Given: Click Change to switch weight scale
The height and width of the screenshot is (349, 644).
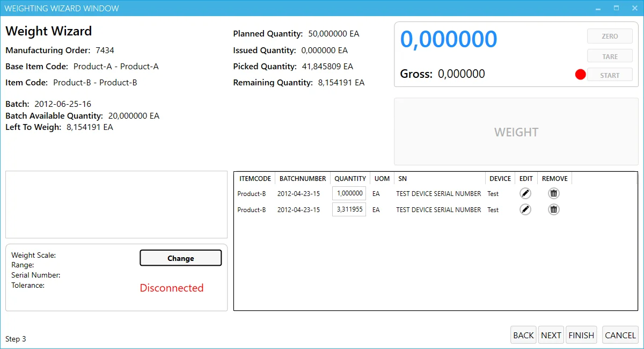Looking at the screenshot, I should (180, 258).
